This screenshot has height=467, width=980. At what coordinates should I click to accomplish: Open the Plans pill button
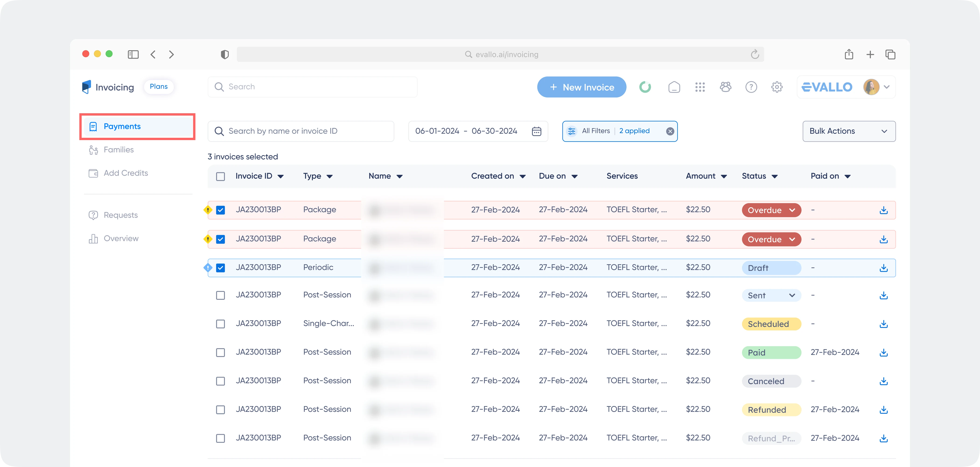point(159,87)
